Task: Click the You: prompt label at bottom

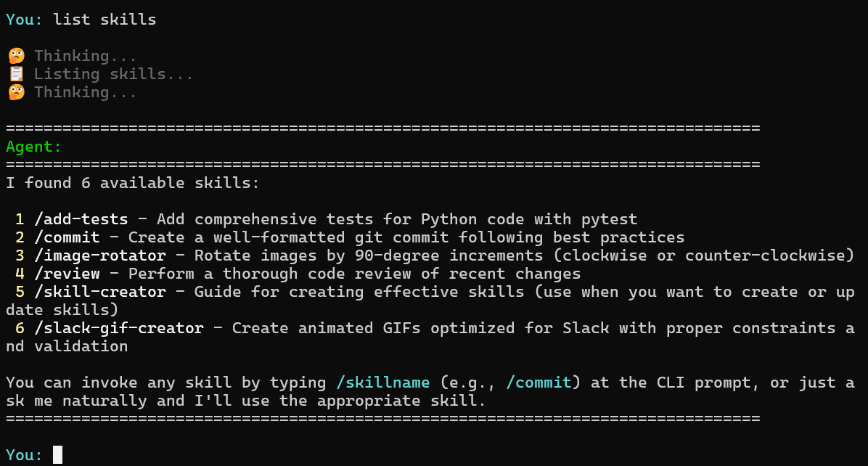Action: 25,455
